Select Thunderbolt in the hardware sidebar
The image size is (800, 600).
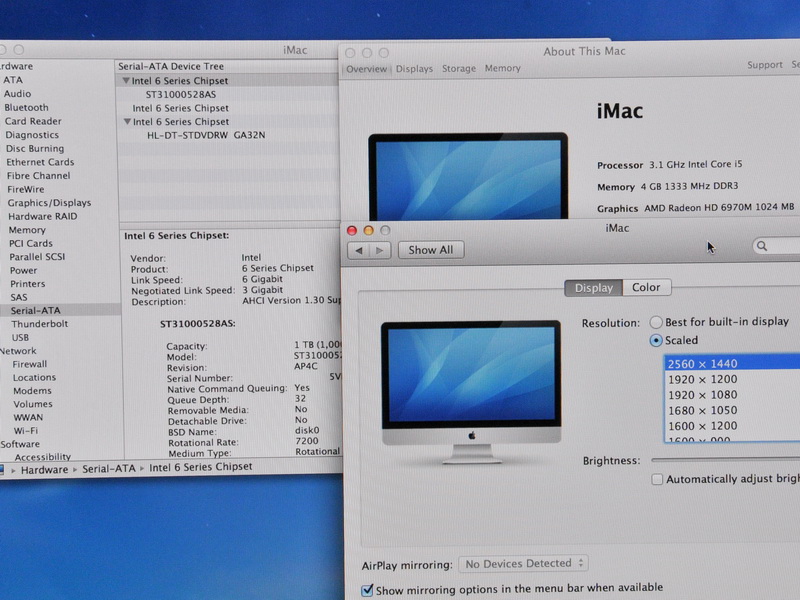tap(39, 324)
